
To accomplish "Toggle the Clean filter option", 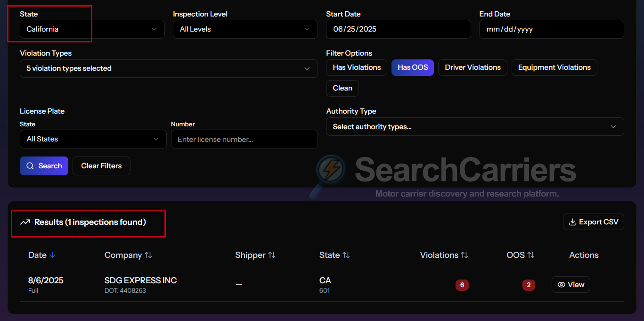I will (x=342, y=88).
